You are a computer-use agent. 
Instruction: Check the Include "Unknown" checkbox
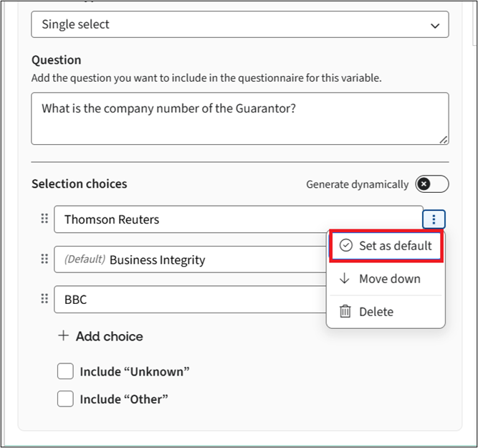pos(65,371)
